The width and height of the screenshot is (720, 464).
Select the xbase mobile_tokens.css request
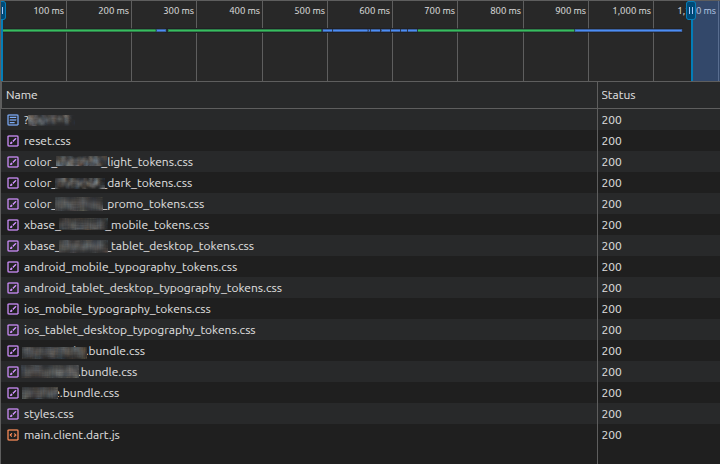tap(117, 225)
